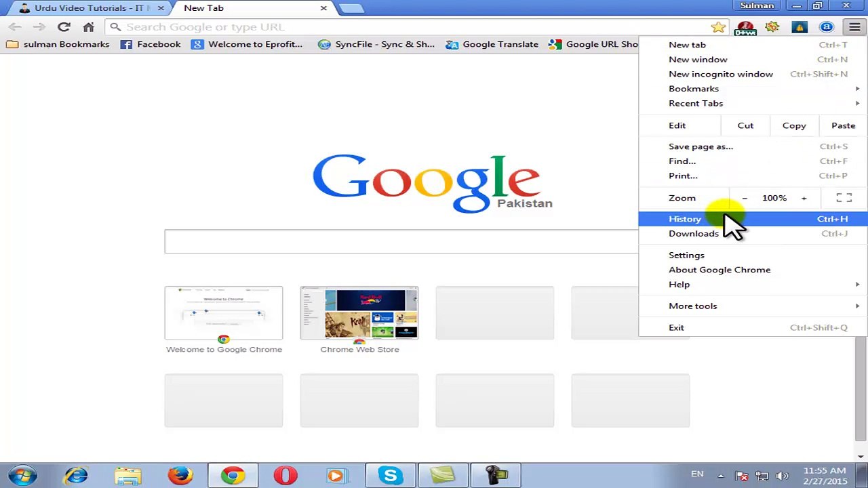Viewport: 868px width, 488px height.
Task: Click Copy in the Edit row
Action: tap(794, 125)
